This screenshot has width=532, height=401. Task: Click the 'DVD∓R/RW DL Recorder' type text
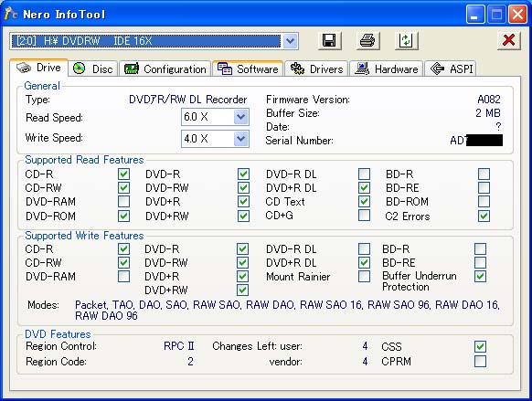188,100
